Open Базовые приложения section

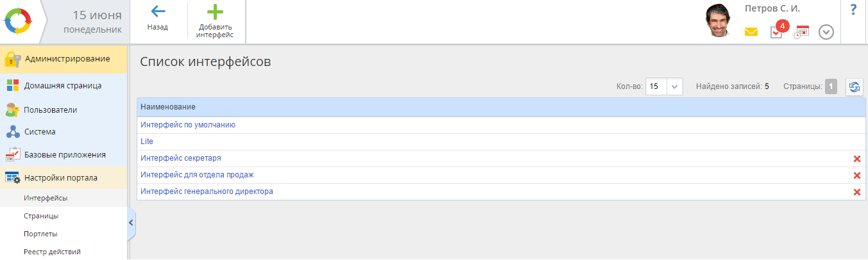pos(64,154)
